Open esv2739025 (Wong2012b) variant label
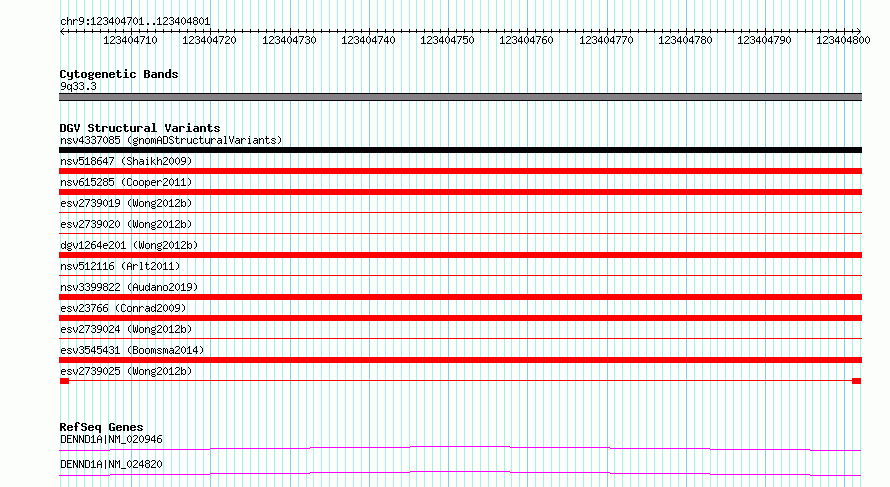890x487 pixels. (126, 371)
